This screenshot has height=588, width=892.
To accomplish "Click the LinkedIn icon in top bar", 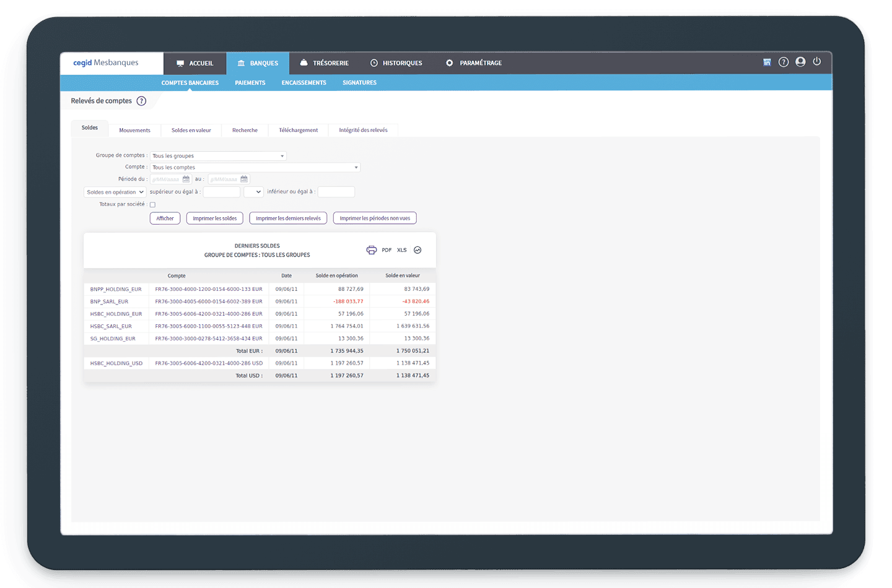I will tap(767, 63).
